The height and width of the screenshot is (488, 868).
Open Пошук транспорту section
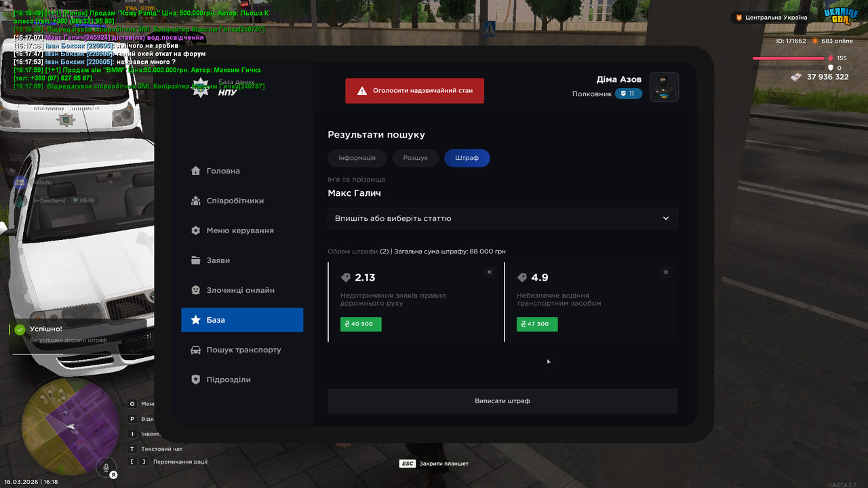pos(242,350)
